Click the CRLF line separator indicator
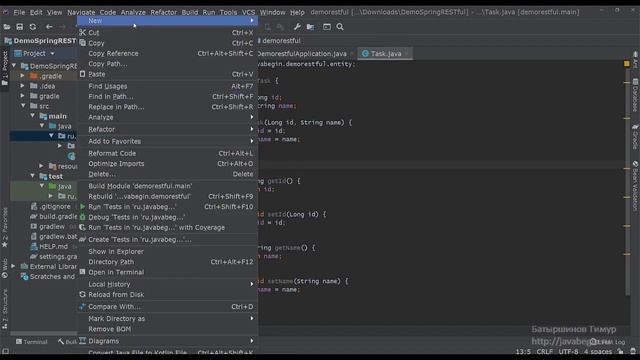Image resolution: width=640 pixels, height=360 pixels. pyautogui.click(x=544, y=351)
